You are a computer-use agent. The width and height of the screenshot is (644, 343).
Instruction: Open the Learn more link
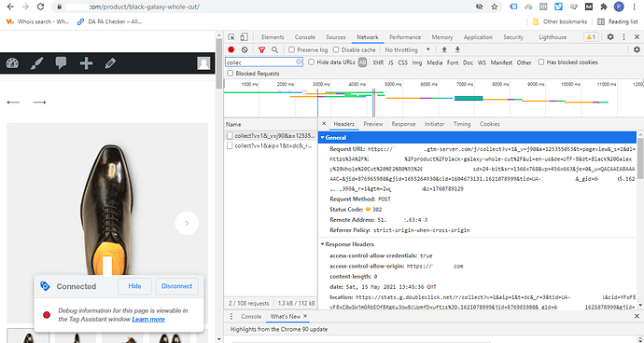[148, 319]
